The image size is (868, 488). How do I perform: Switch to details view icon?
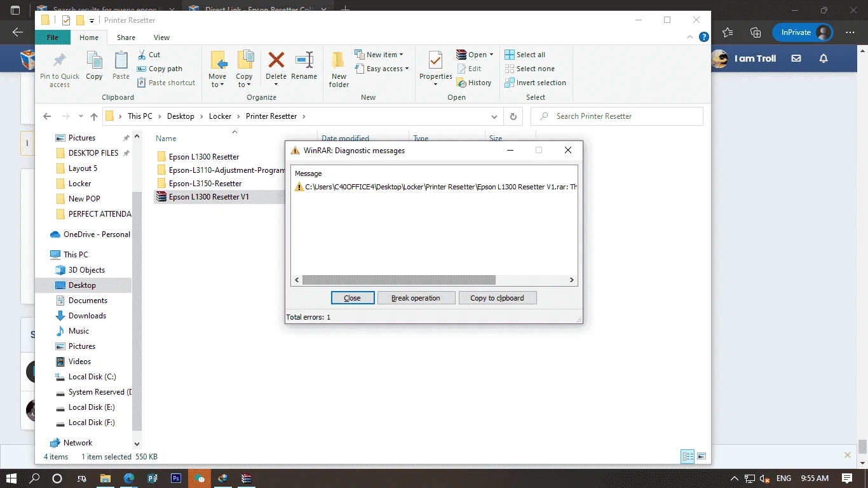coord(688,456)
